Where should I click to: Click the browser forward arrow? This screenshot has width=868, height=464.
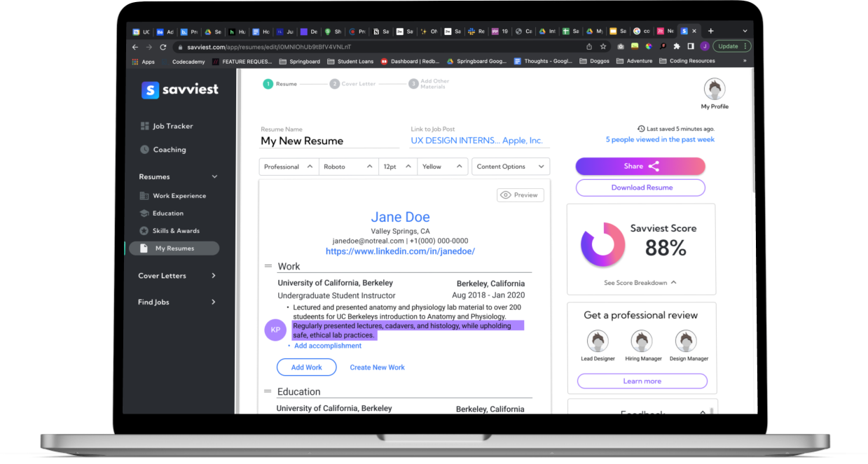(x=149, y=47)
